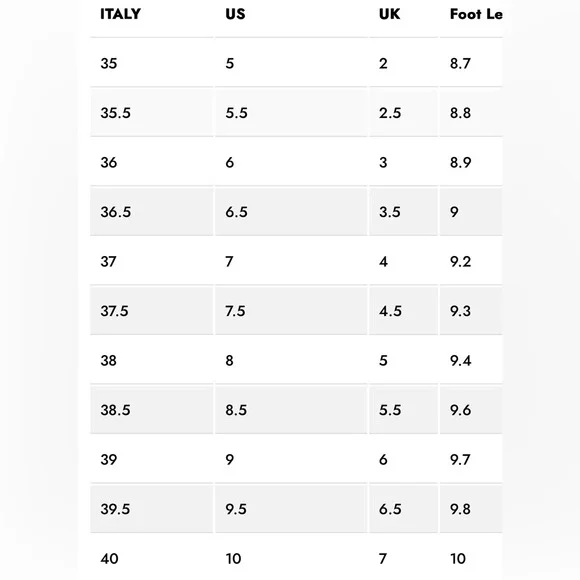Select UK size 4 cell
The width and height of the screenshot is (580, 580).
tap(404, 262)
